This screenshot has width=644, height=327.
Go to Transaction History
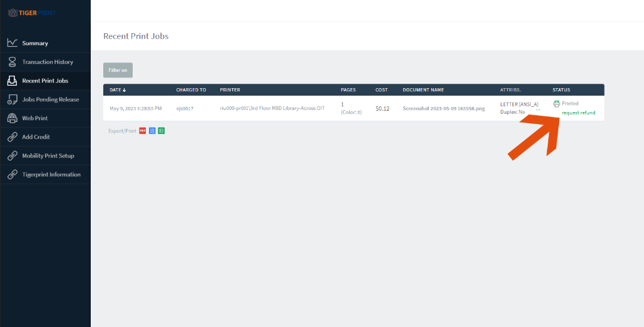coord(48,62)
